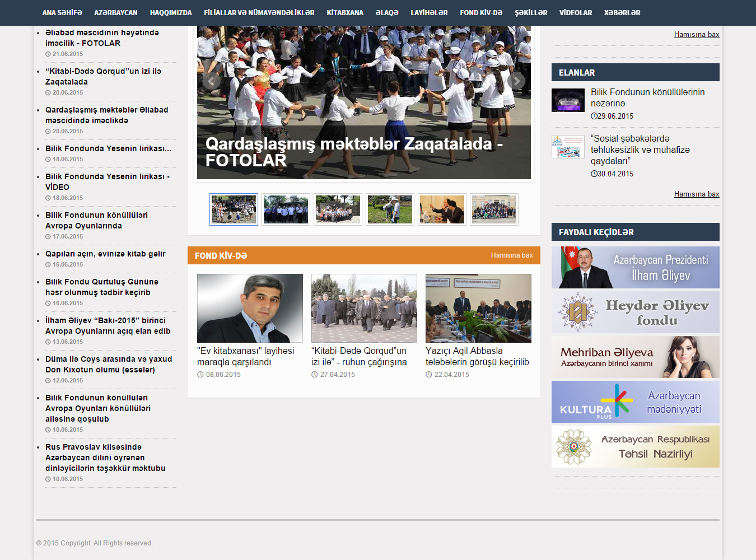
Task: Click the Bilik Fondunun könüllülərinin announcement thumbnail
Action: click(x=568, y=100)
